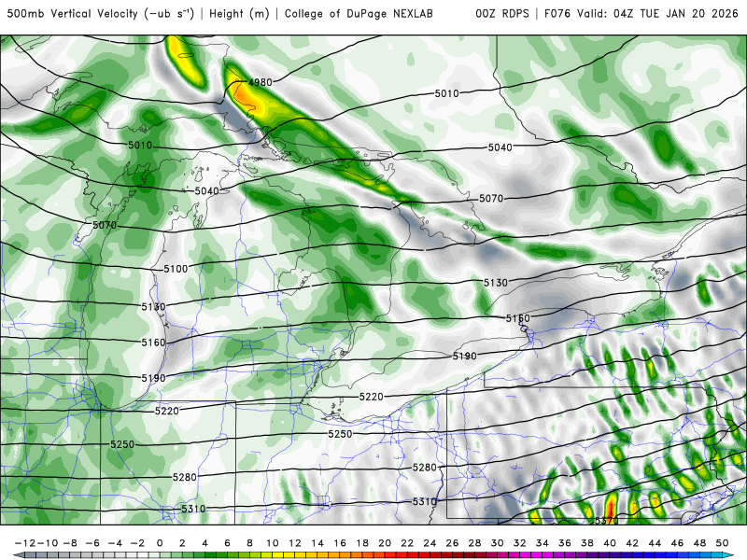Viewport: 747px width, 560px height.
Task: Click the 44 value on the color scale
Action: click(x=655, y=543)
